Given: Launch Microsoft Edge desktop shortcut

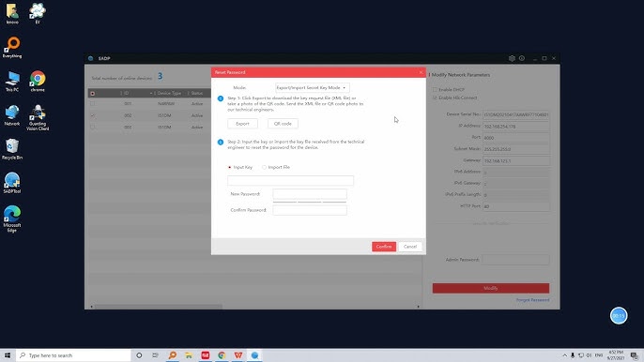Looking at the screenshot, I should [x=12, y=219].
